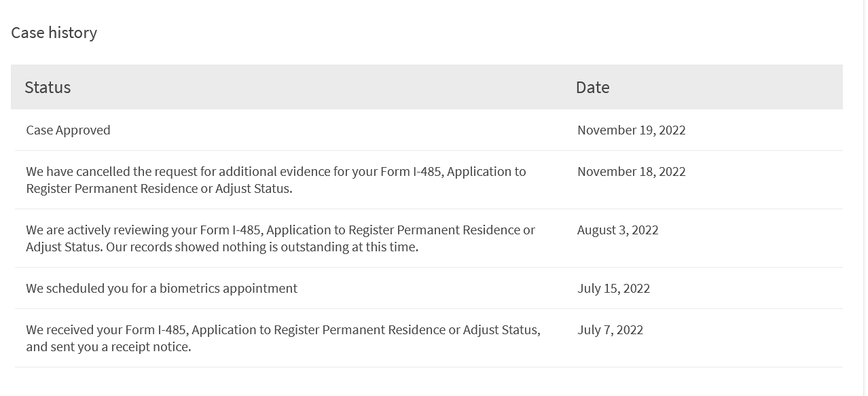The height and width of the screenshot is (396, 868).
Task: Click the blank area below the receipt entry
Action: [428, 382]
